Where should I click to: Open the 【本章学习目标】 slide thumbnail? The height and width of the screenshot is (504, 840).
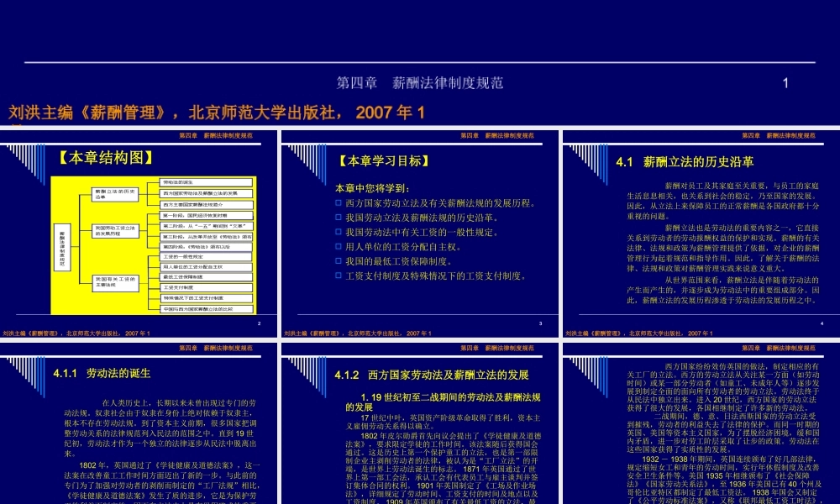click(419, 234)
